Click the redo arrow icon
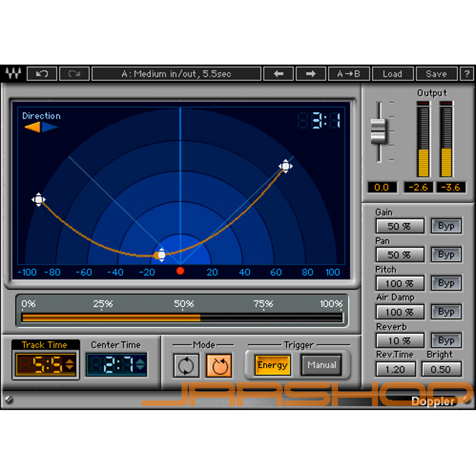Screen dimensions: 476x476 [x=73, y=73]
